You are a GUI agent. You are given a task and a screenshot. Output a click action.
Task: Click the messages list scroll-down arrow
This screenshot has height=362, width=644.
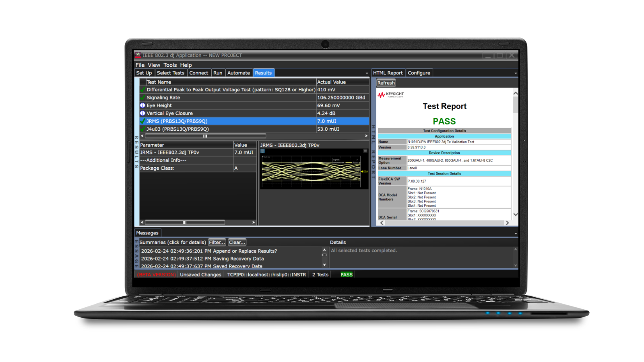324,265
